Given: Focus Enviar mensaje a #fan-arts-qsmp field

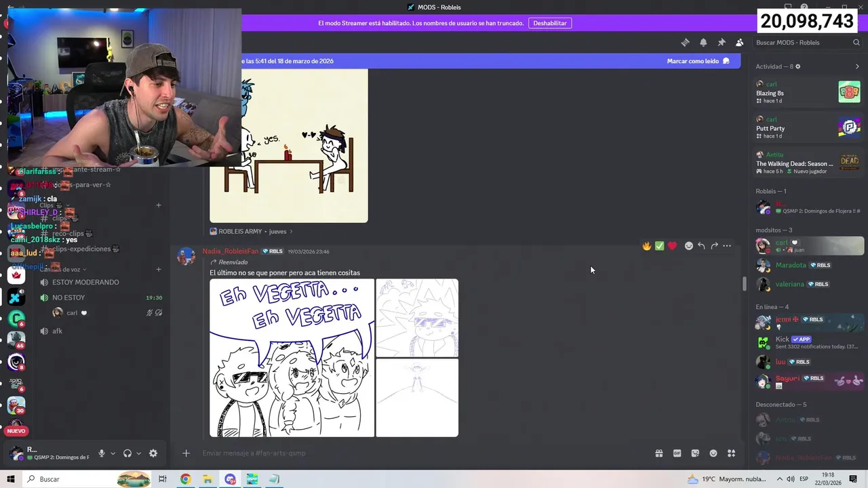Looking at the screenshot, I should (420, 453).
